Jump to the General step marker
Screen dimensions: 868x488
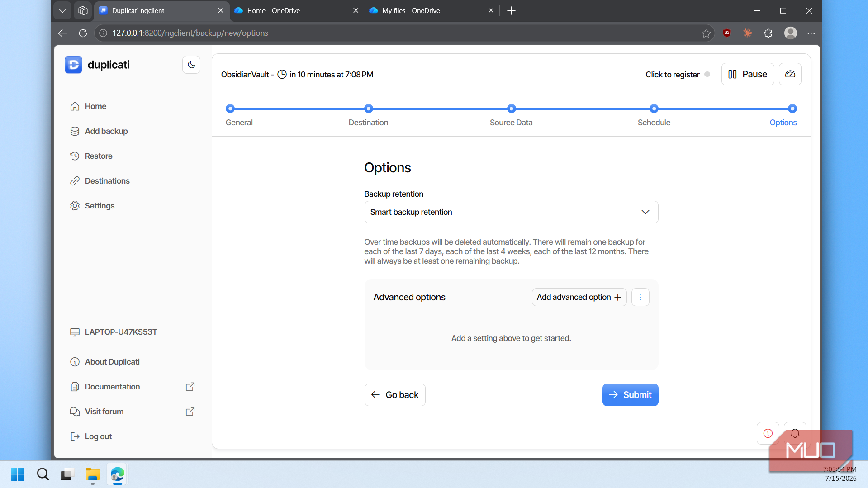pyautogui.click(x=230, y=109)
